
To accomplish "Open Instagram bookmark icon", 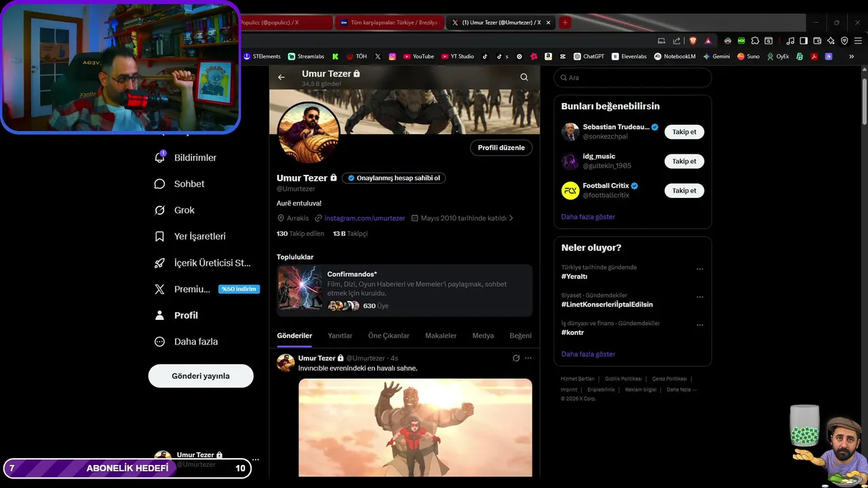I will click(393, 56).
